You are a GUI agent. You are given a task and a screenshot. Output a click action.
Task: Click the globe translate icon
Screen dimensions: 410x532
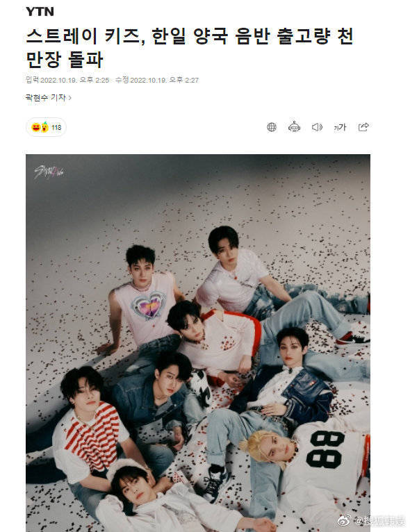(x=272, y=127)
